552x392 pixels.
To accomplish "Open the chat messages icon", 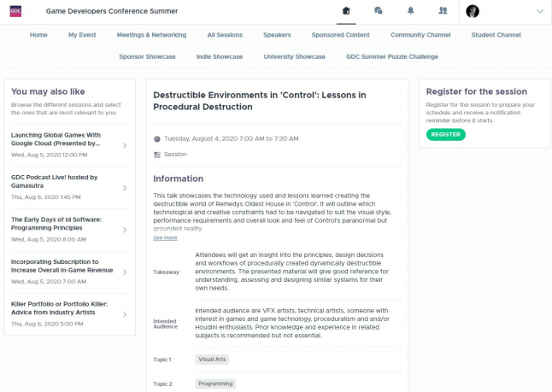I will 379,11.
